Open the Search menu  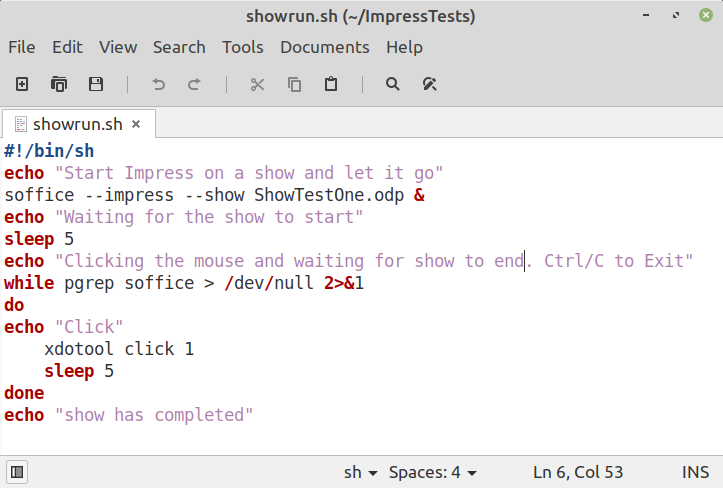point(179,47)
